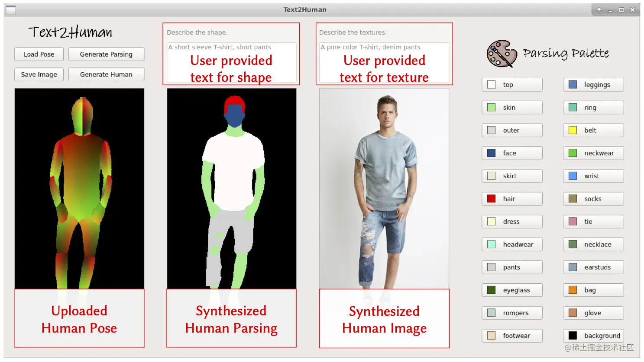Click the shape description text field
Image resolution: width=644 pixels, height=362 pixels.
point(232,62)
